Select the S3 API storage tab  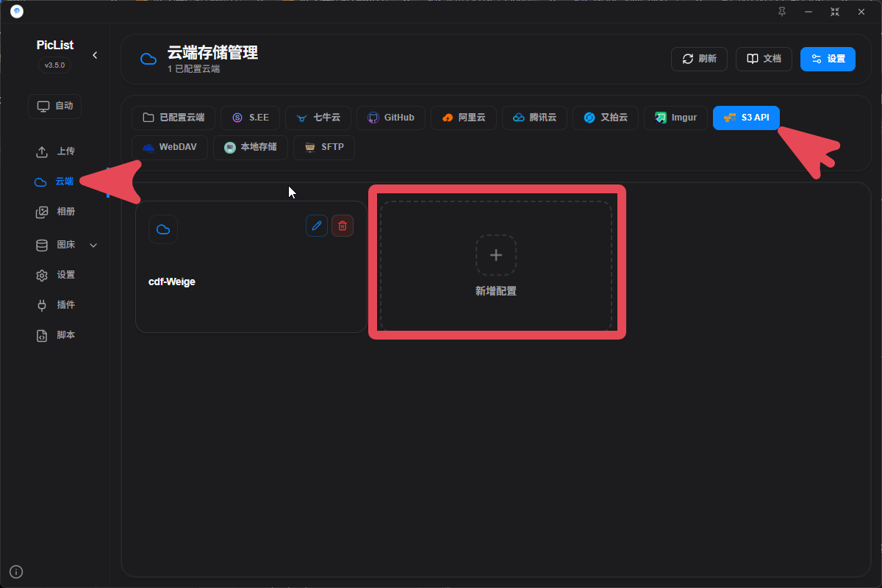coord(746,118)
